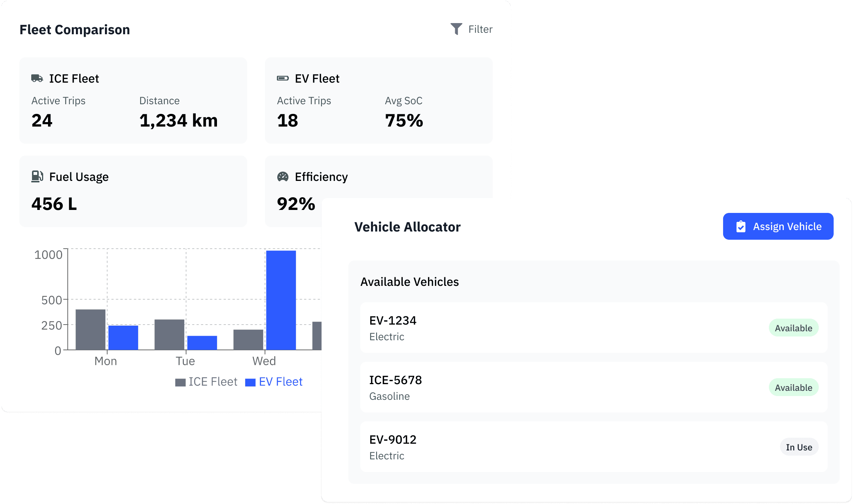
Task: Toggle the EV Fleet legend blue swatch
Action: (250, 383)
